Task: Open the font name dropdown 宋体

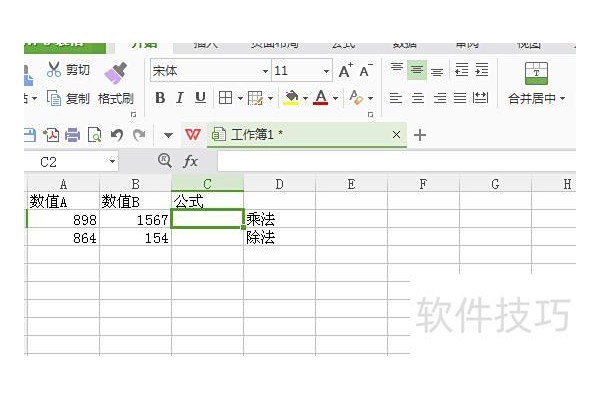Action: pos(265,71)
